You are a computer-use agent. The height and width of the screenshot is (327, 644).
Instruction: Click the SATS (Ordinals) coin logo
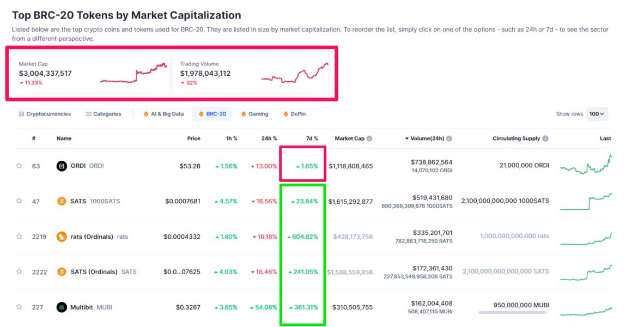(x=62, y=271)
